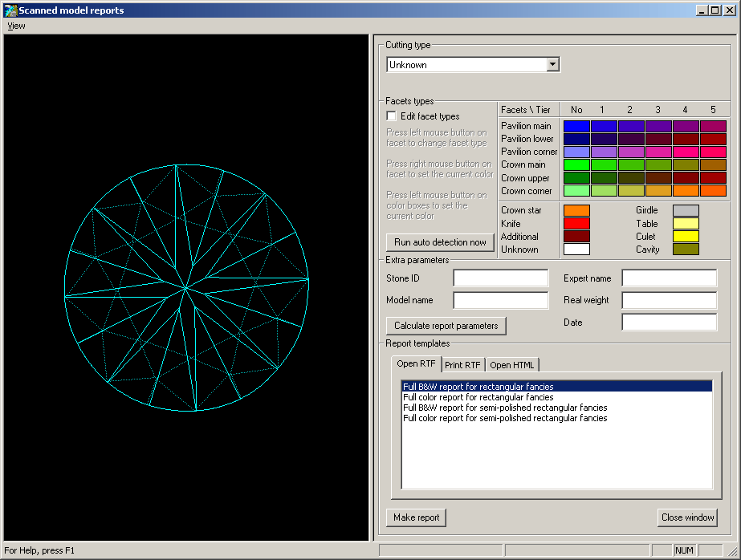Pick the Crown star orange color swatch
Screen dimensions: 741x560
576,211
